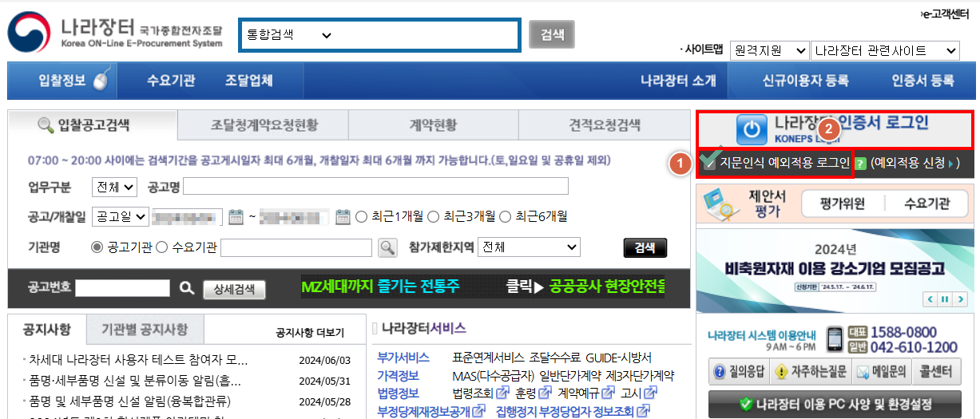Click the 콜센터 button

tap(935, 371)
